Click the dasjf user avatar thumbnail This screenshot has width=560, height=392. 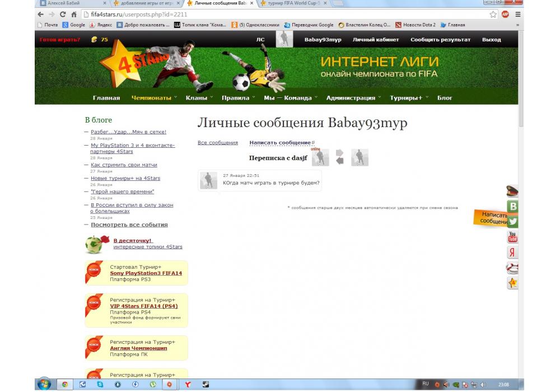click(x=320, y=158)
